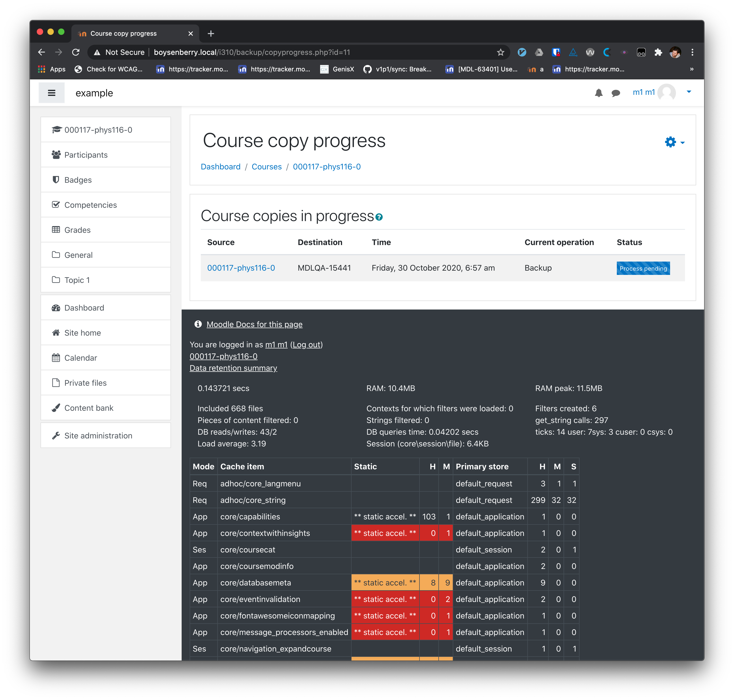734x700 pixels.
Task: Click the Status column header
Action: pos(629,242)
